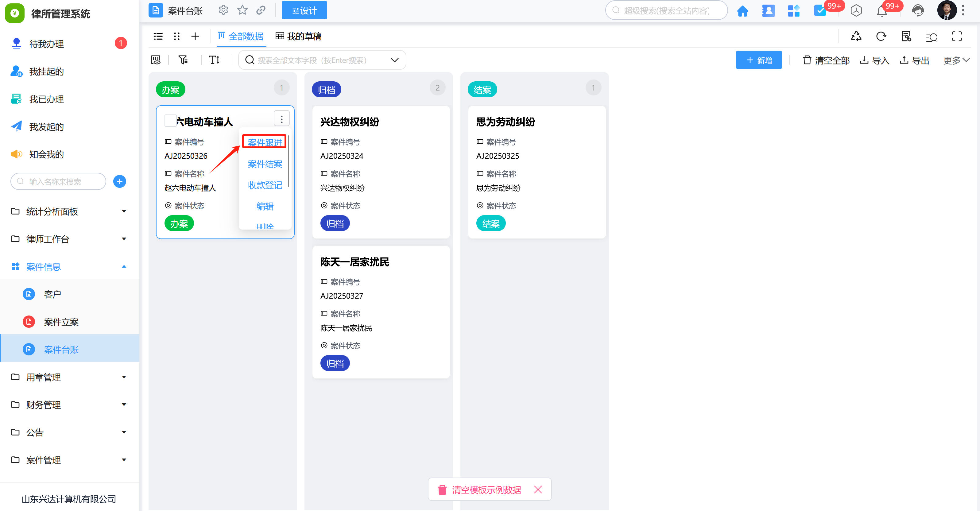Viewport: 980px width, 511px height.
Task: Click the refresh icon in toolbar
Action: tap(881, 37)
